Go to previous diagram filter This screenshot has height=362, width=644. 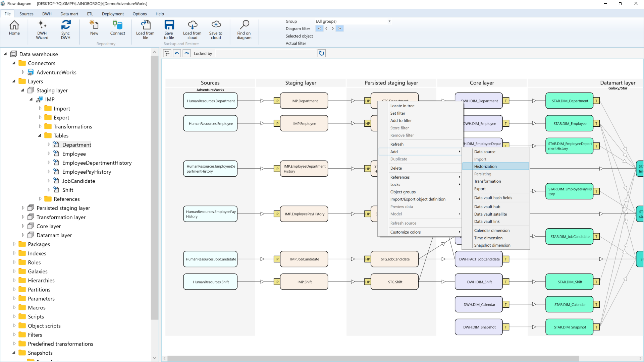coord(326,28)
